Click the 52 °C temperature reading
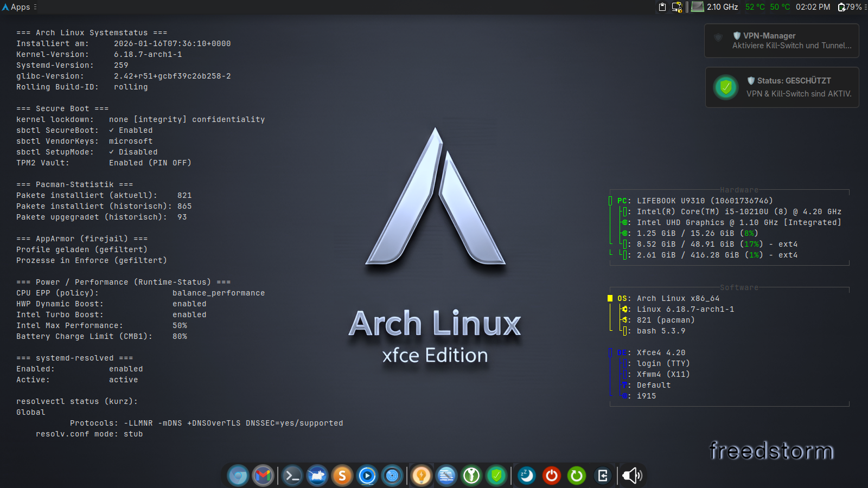This screenshot has width=868, height=488. pyautogui.click(x=755, y=7)
